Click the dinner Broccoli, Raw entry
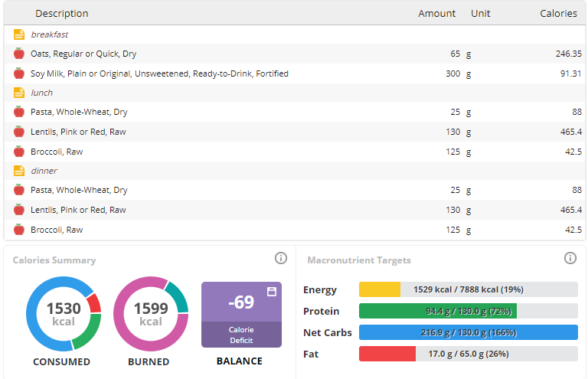The image size is (588, 379). tap(57, 230)
